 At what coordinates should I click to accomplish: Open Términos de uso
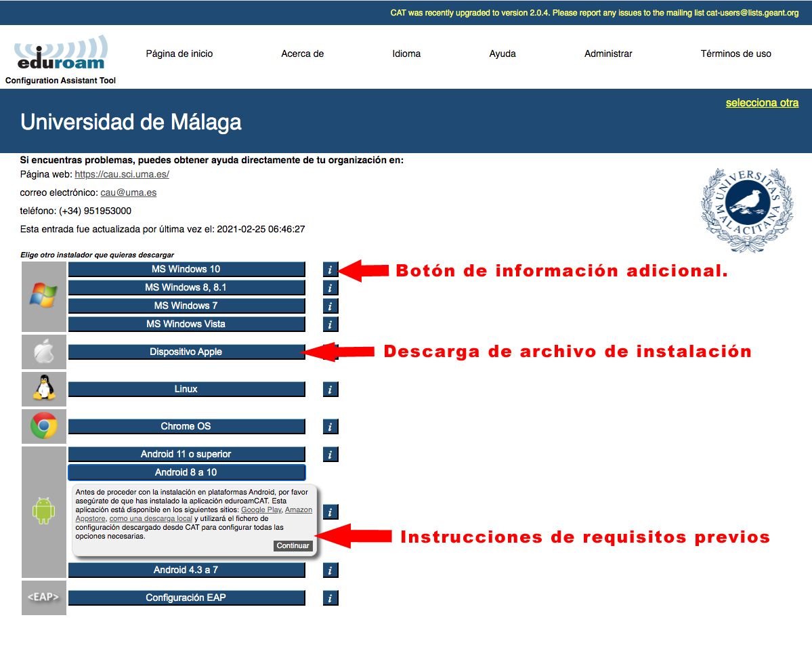pos(736,54)
